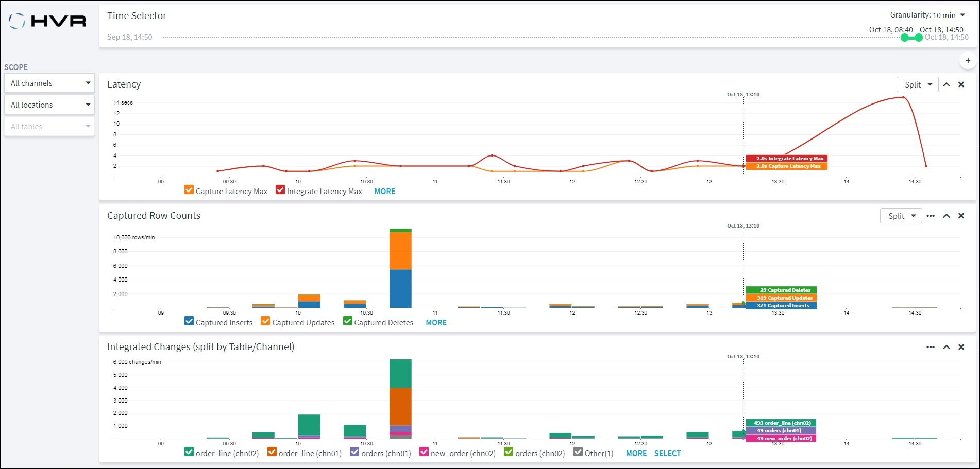Click the 319 Captured Updates tooltip

[781, 298]
